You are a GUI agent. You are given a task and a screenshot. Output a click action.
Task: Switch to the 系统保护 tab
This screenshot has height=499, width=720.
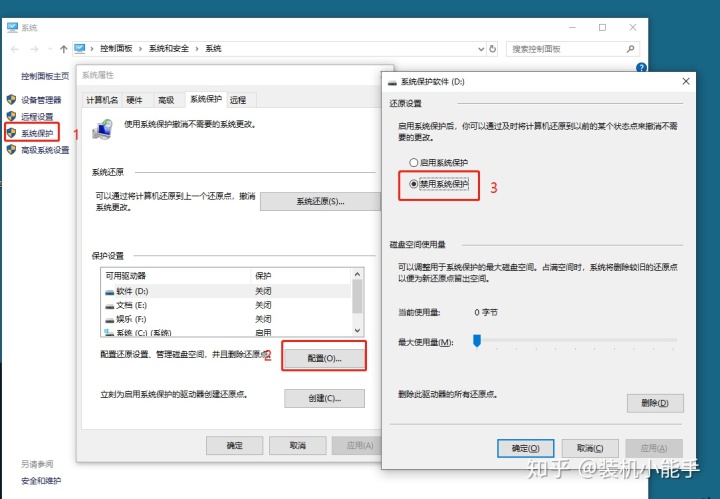coord(206,99)
